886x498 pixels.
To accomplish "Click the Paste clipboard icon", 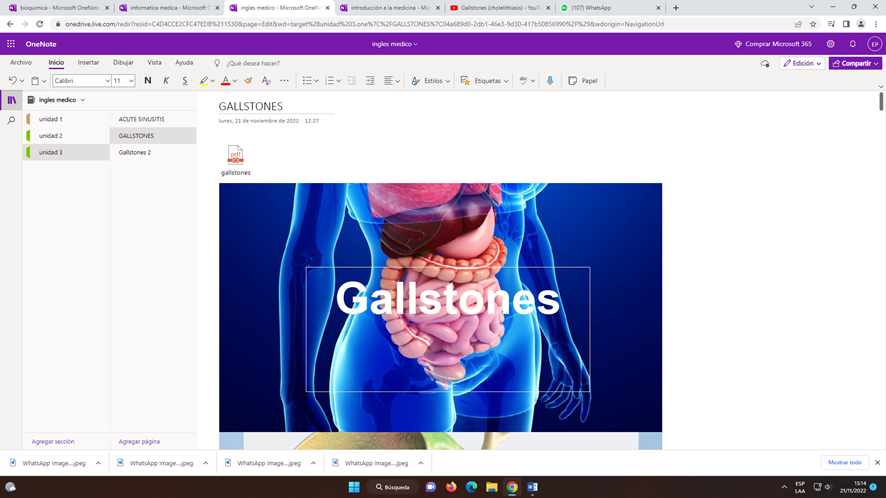I will coord(35,81).
